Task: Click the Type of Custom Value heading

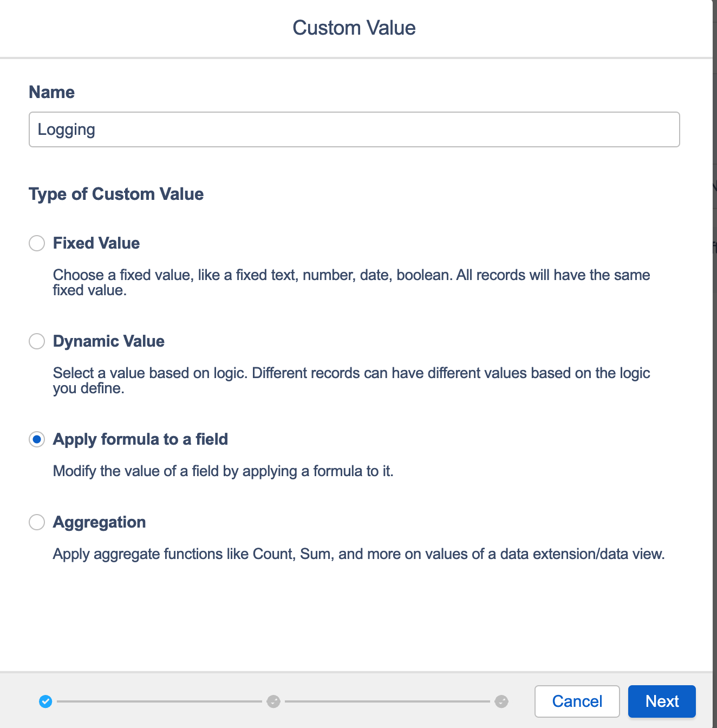Action: point(116,194)
